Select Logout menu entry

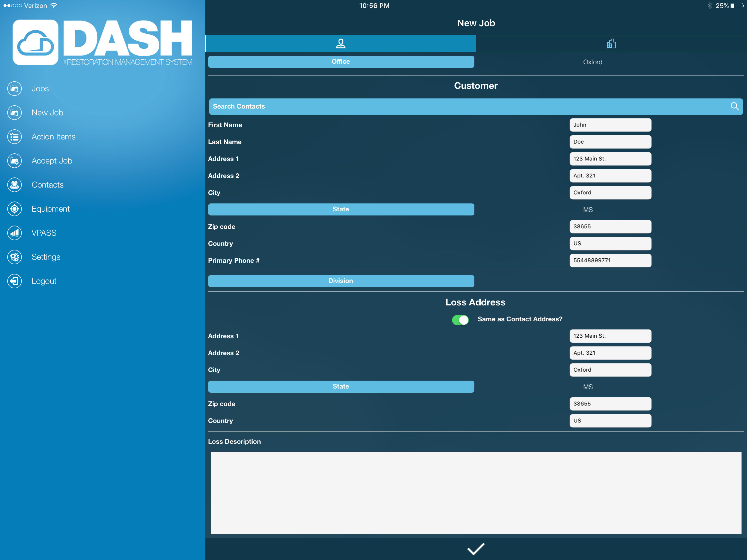(x=44, y=281)
